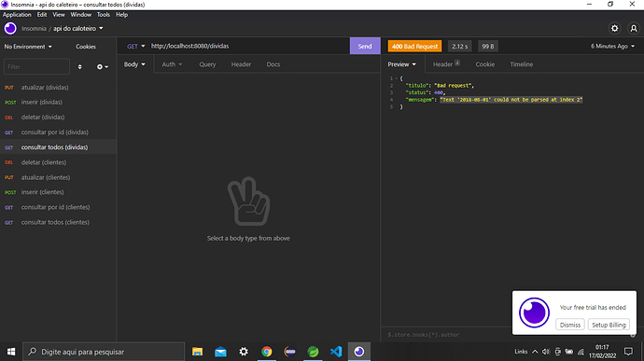
Task: Open the Query tab
Action: point(207,64)
